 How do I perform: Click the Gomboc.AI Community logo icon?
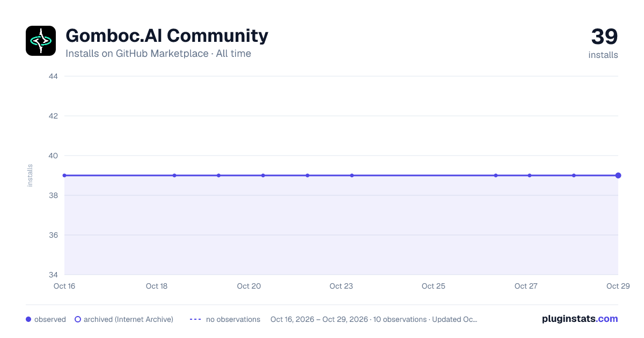(x=41, y=41)
